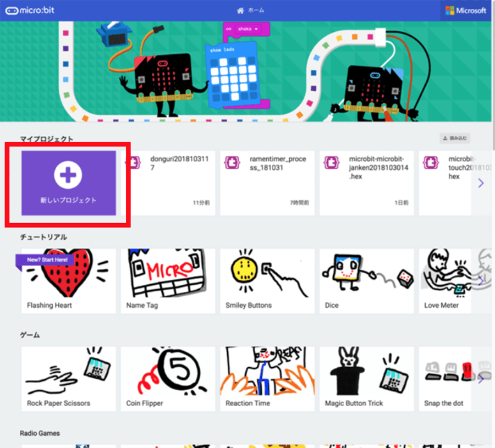Click the Microsoft logo
Image resolution: width=495 pixels, height=448 pixels.
[466, 11]
